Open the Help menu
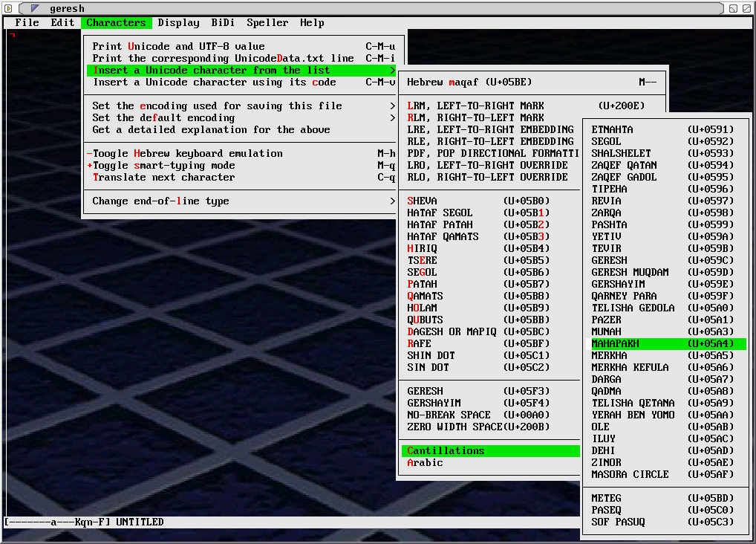 pos(312,23)
